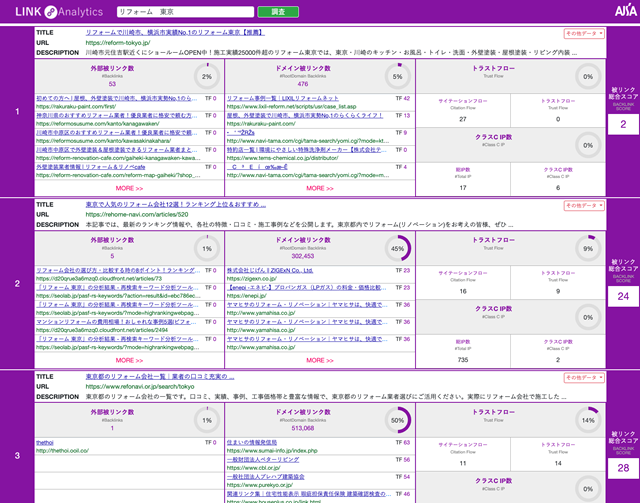Click citation flow value 27 in result 1
Image resolution: width=640 pixels, height=503 pixels.
click(463, 119)
